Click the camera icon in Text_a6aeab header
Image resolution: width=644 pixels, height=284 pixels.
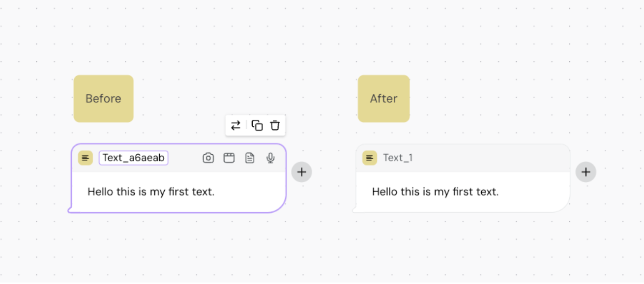[208, 158]
